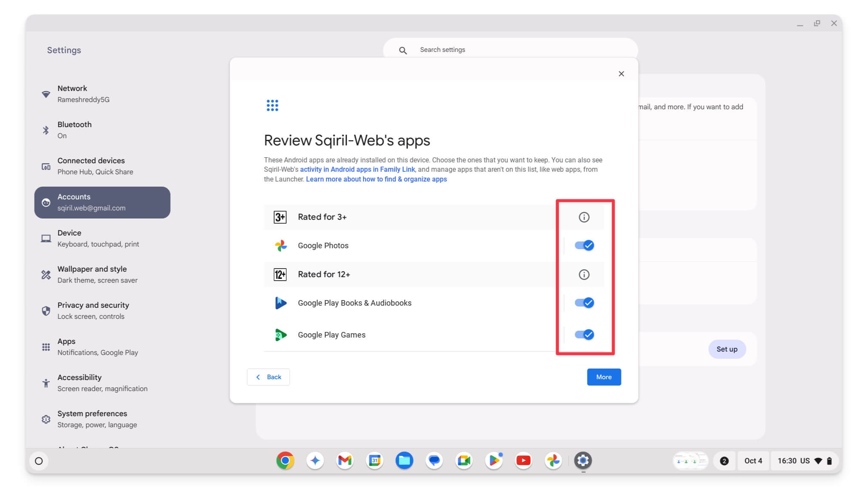Screen dimensions: 868x488
Task: Open Accessibility settings section
Action: click(x=102, y=383)
